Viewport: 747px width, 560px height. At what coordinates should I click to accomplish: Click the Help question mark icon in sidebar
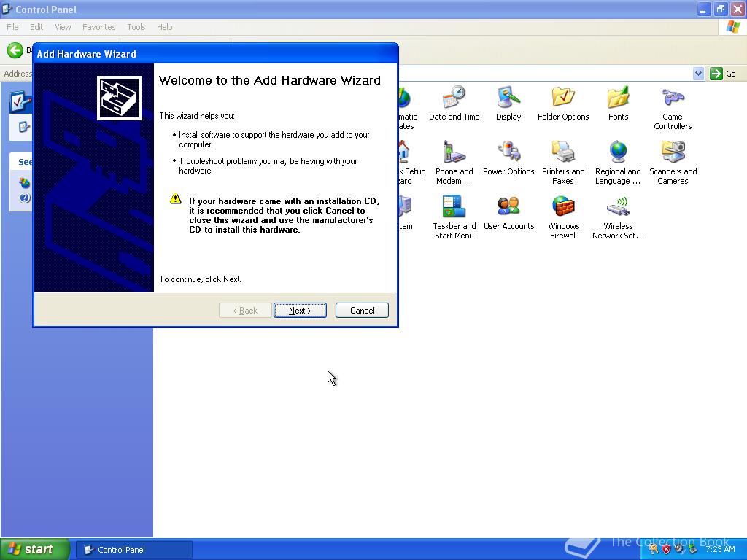pos(24,198)
